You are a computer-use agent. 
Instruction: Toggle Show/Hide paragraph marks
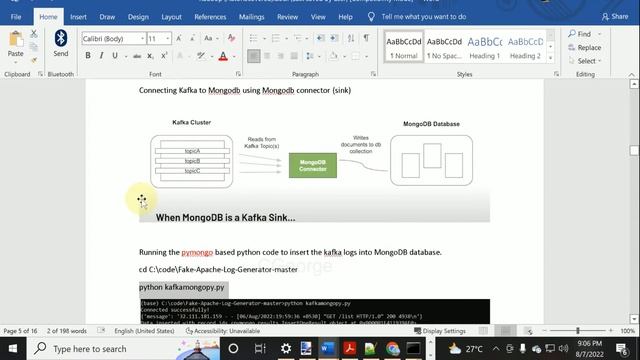[x=366, y=38]
